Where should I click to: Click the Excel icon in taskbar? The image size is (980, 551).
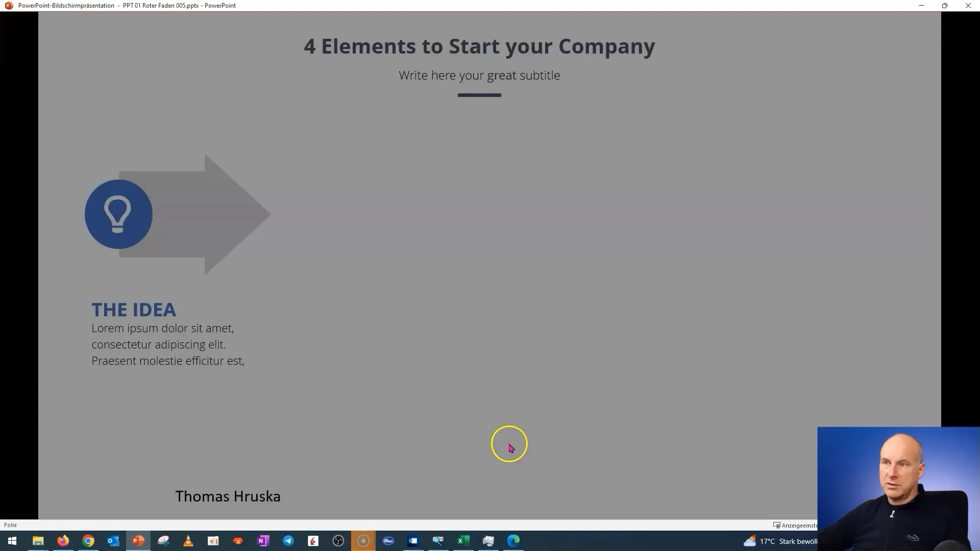click(x=463, y=541)
